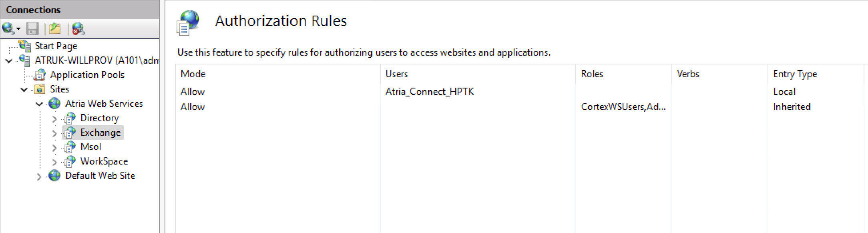Expand the Default Web Site node
The width and height of the screenshot is (868, 233).
click(39, 177)
